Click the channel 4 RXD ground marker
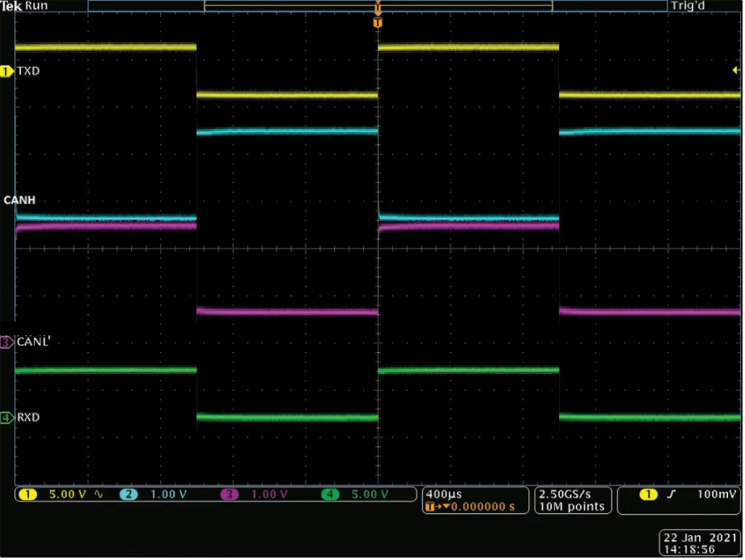Screen dimensions: 745x560 (6, 418)
